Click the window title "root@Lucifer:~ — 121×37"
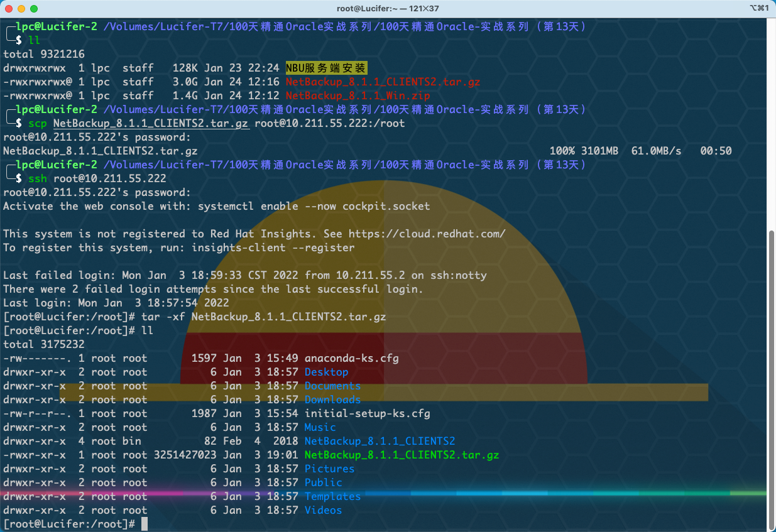This screenshot has width=776, height=532. 388,8
